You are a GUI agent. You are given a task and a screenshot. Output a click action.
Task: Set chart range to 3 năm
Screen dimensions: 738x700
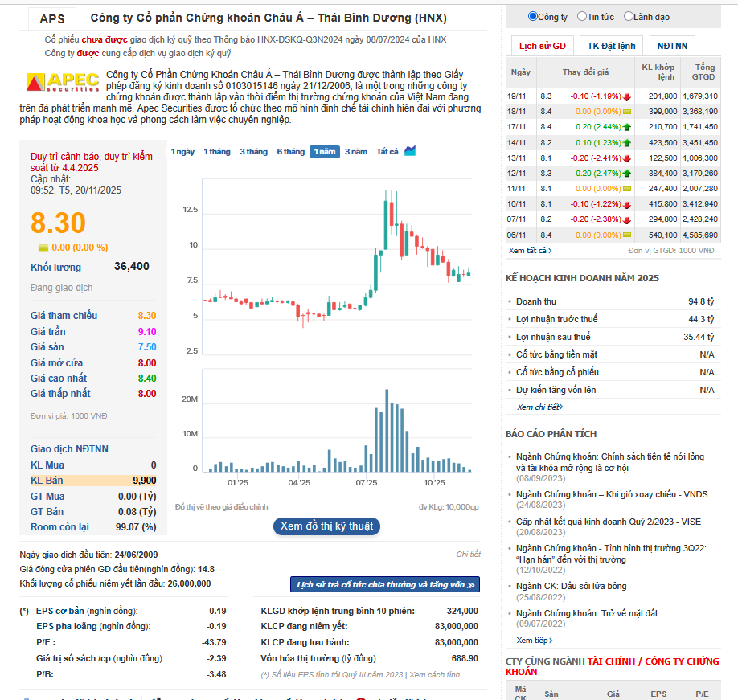click(x=356, y=151)
